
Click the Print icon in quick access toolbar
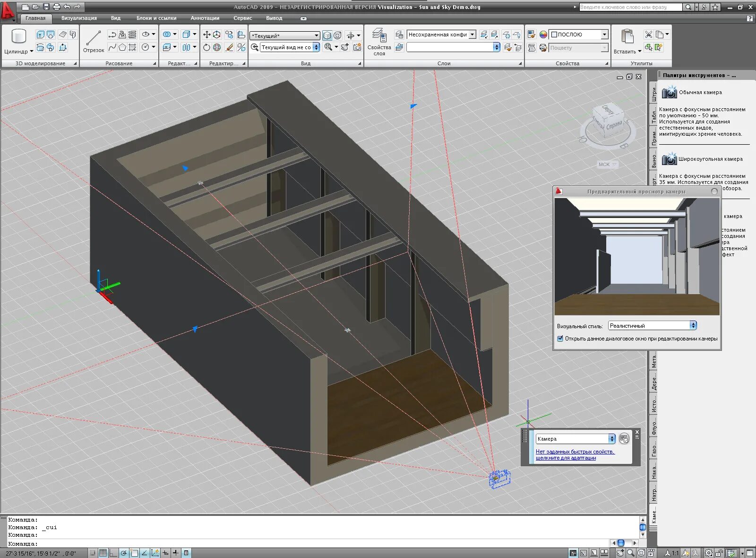(x=56, y=7)
